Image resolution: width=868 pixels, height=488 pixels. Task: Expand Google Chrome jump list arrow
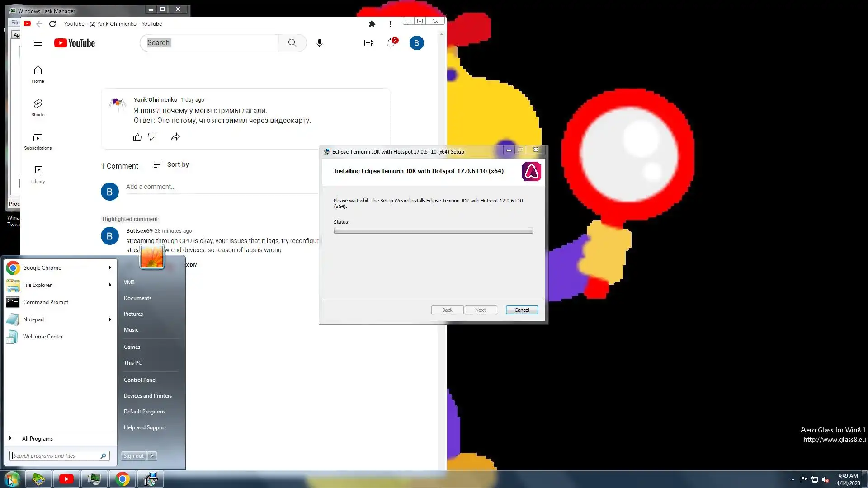pos(110,268)
